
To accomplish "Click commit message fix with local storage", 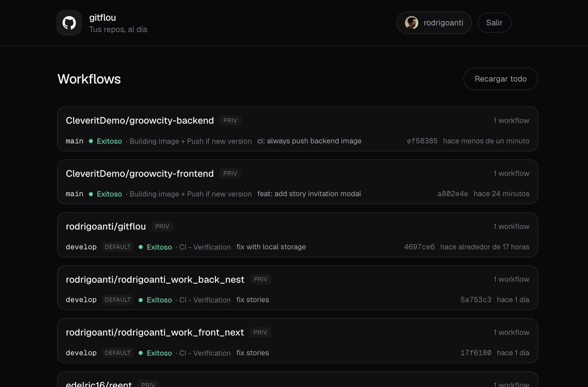I will (271, 247).
